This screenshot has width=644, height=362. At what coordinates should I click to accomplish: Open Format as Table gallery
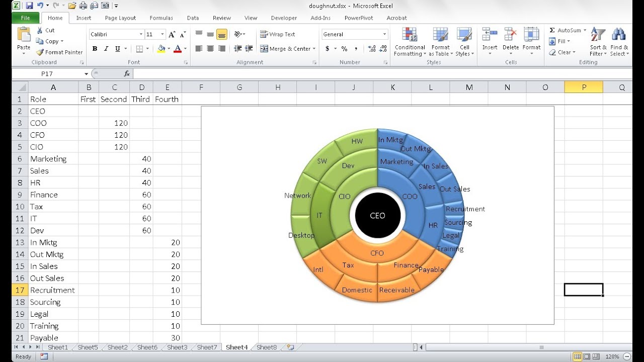coord(441,42)
